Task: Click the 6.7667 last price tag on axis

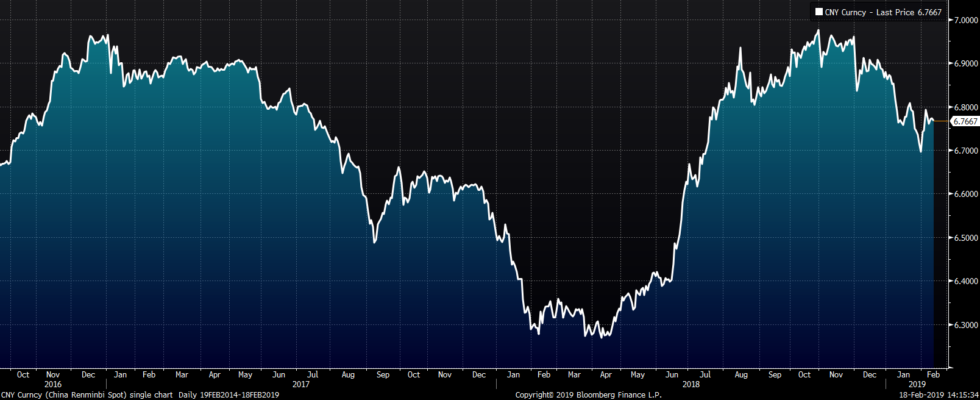Action: pos(965,121)
